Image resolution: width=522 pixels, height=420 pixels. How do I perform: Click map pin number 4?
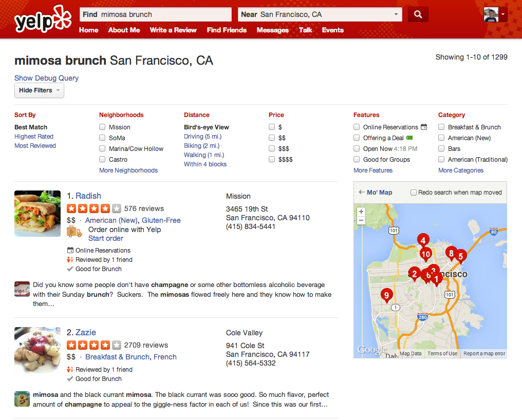423,240
